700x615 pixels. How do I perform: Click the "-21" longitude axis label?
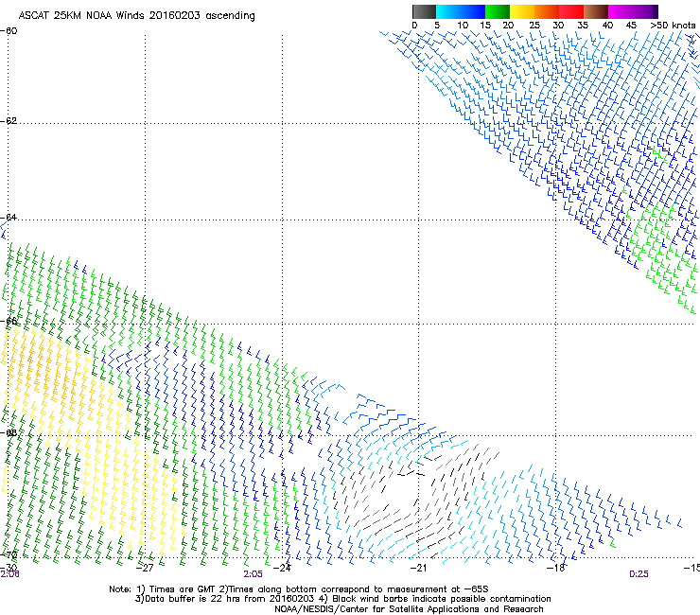418,568
